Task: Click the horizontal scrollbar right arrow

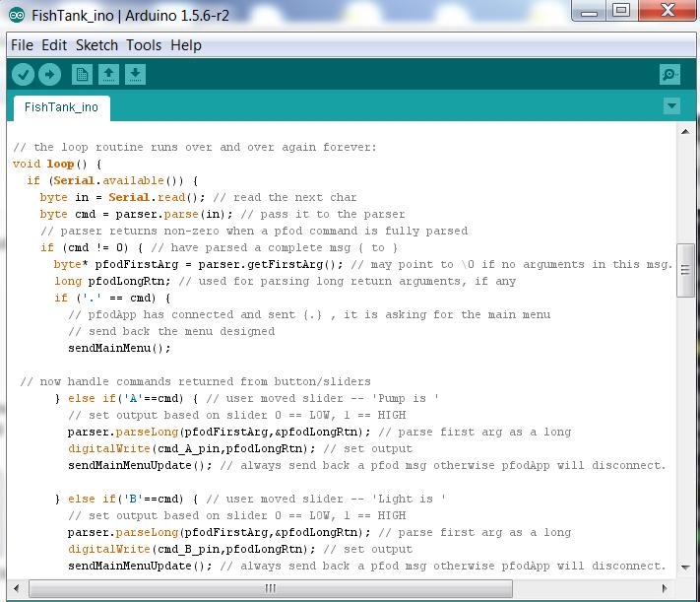Action: (x=667, y=588)
